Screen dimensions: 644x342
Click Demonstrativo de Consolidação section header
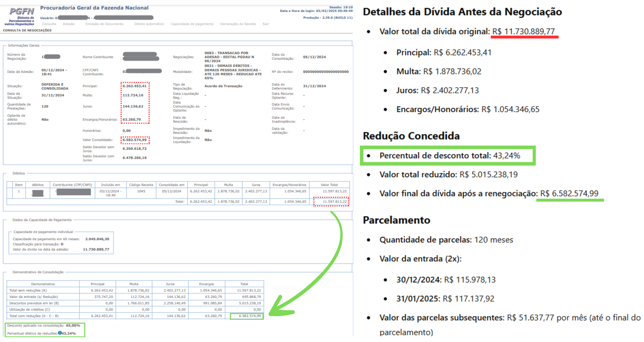click(x=38, y=272)
